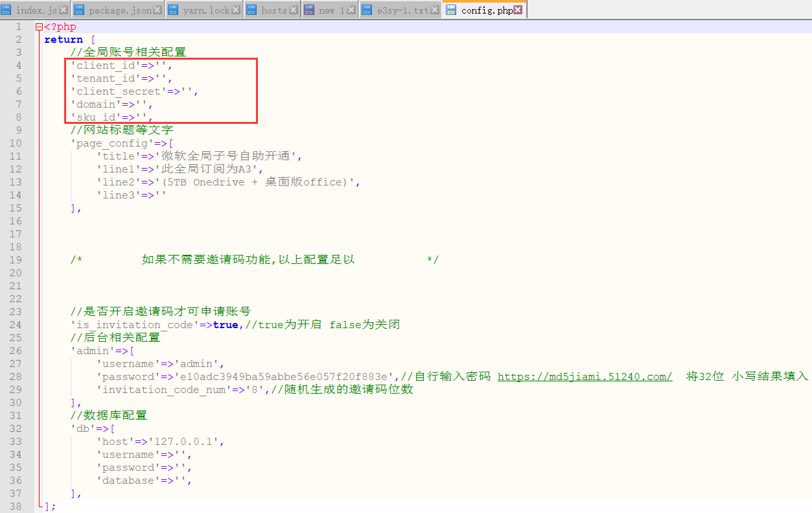Open the md5jiami.51240.com link
The width and height of the screenshot is (812, 513).
coord(585,376)
